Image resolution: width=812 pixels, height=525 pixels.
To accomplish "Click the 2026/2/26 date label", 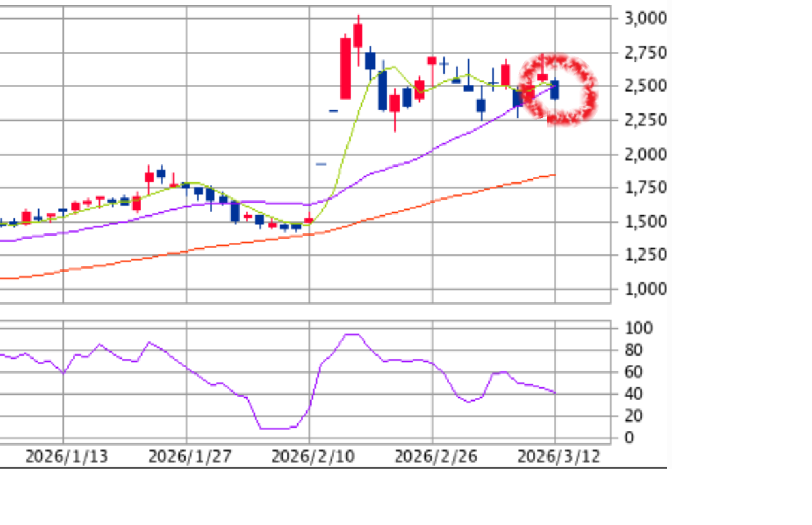I will 436,457.
